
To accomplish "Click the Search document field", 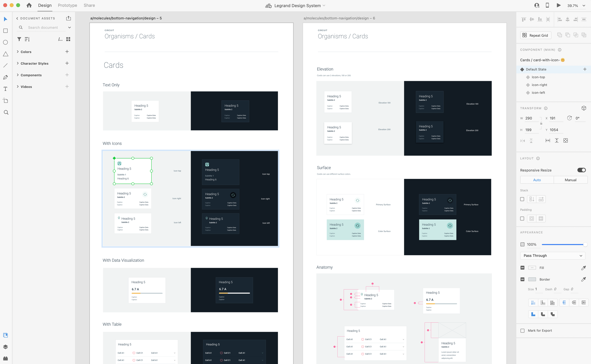I will 43,27.
